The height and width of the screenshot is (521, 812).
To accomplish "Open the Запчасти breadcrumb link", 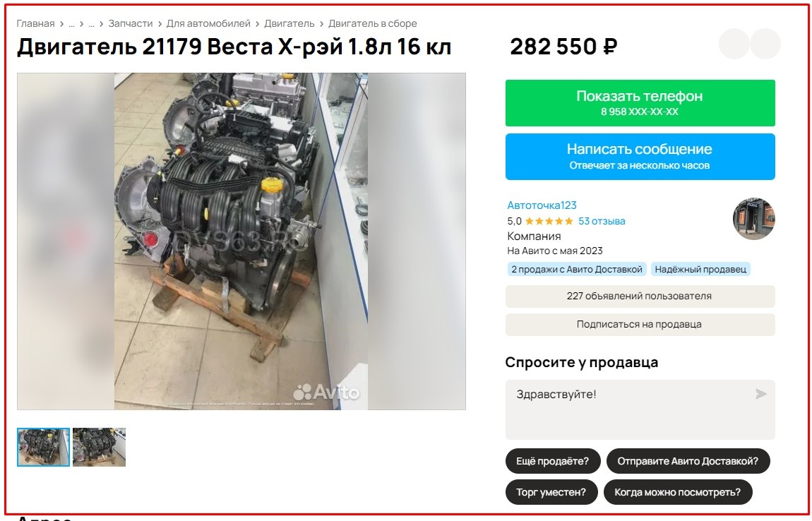I will [x=131, y=24].
